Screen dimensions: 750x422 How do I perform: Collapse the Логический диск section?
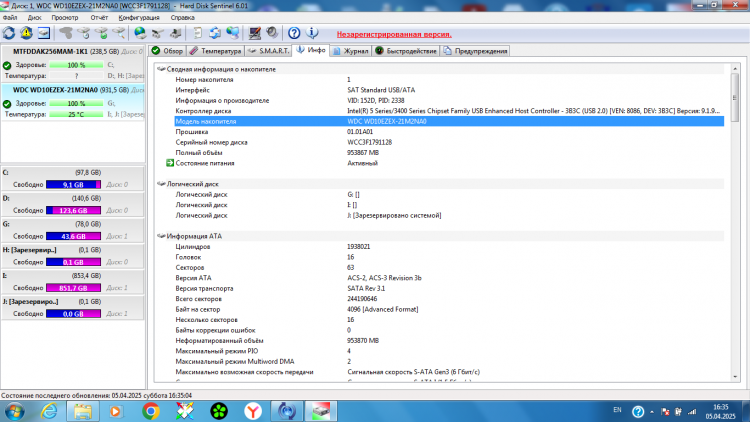pyautogui.click(x=161, y=184)
